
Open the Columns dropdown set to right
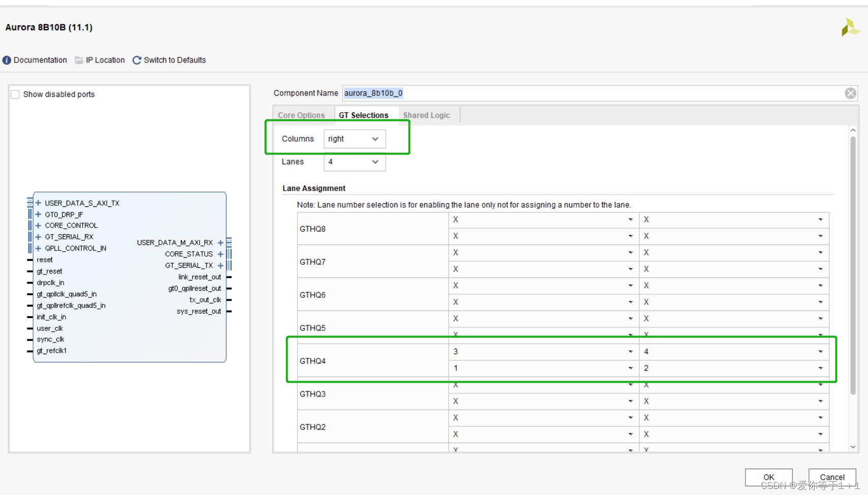click(x=355, y=139)
